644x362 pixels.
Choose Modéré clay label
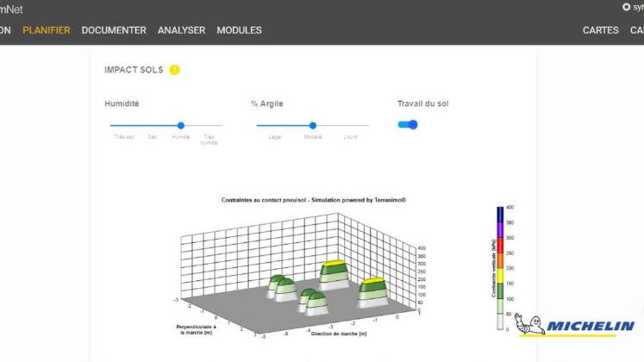pos(312,137)
